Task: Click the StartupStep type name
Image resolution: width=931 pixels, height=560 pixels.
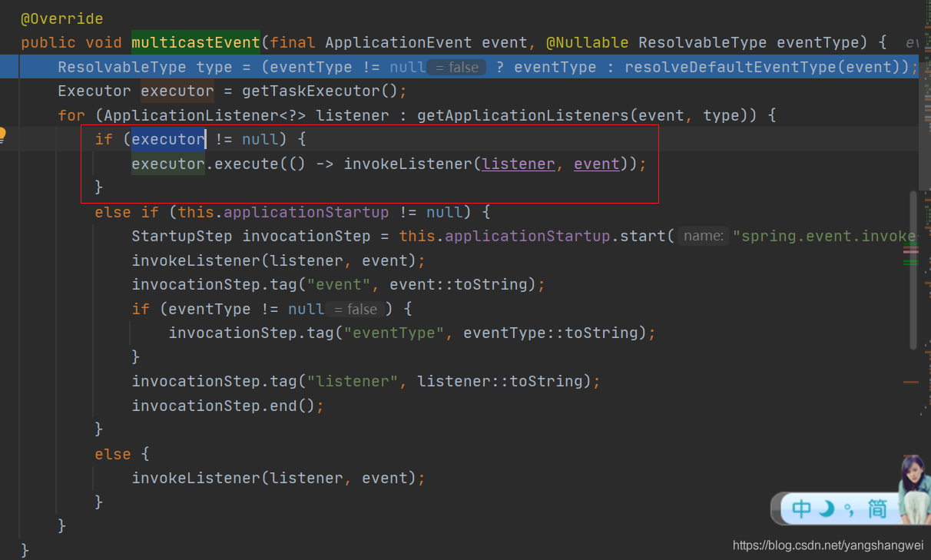Action: point(182,236)
